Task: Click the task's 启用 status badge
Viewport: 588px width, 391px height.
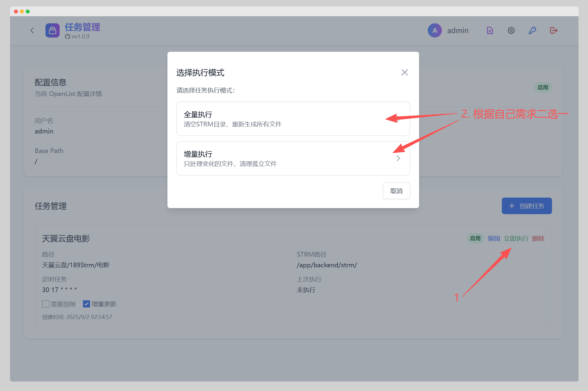Action: click(x=475, y=238)
